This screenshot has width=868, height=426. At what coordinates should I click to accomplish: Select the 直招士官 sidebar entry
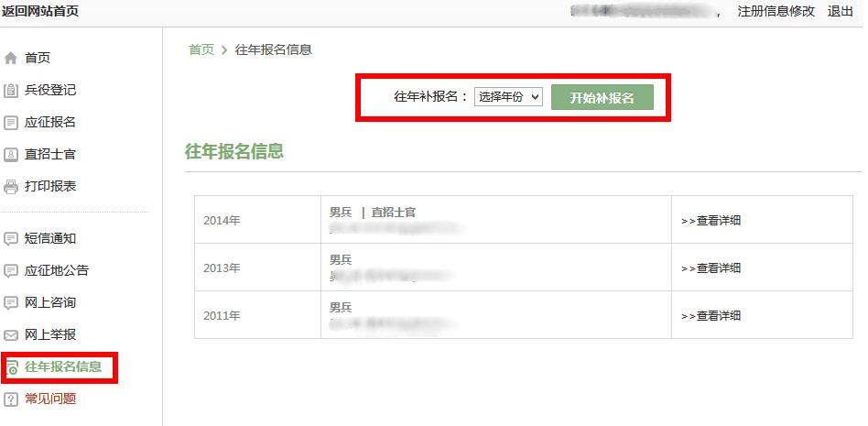click(x=50, y=154)
